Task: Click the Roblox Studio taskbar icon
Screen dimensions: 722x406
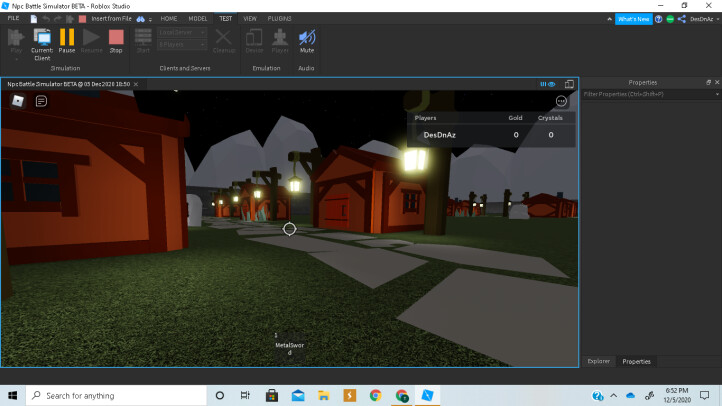Action: 427,395
